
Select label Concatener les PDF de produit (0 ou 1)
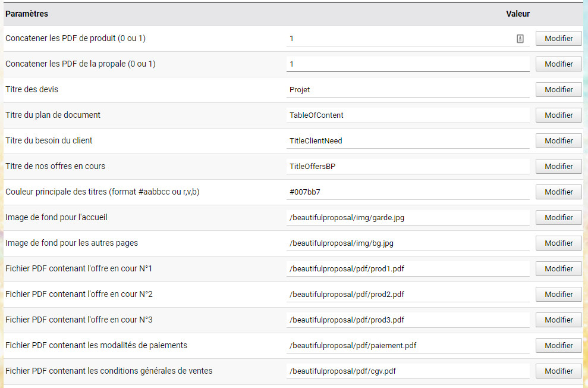pyautogui.click(x=76, y=38)
